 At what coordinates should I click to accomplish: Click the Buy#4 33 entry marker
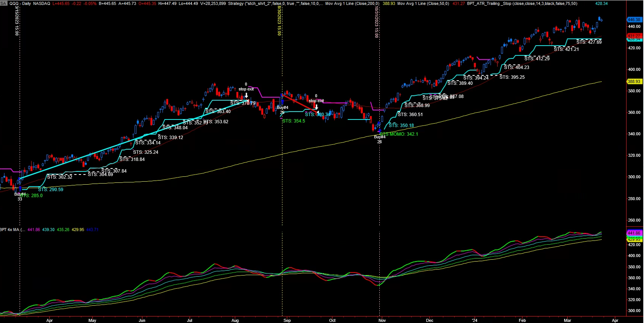[x=20, y=196]
